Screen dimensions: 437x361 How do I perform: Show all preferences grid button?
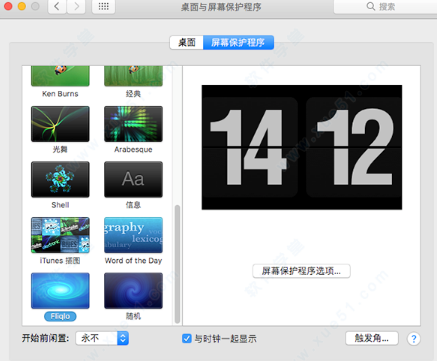click(104, 7)
